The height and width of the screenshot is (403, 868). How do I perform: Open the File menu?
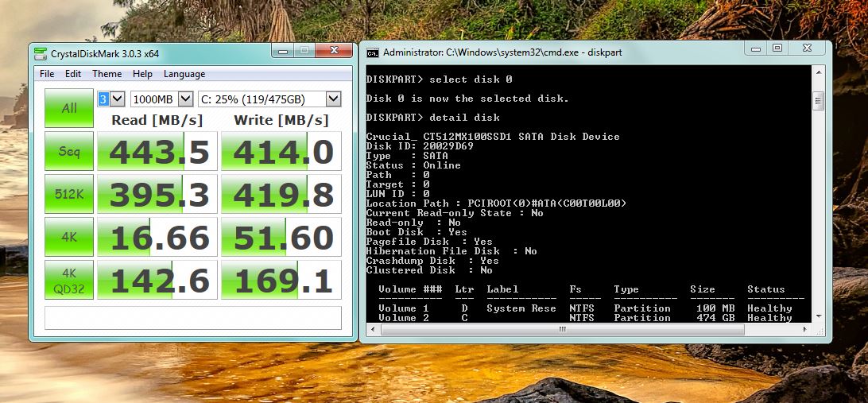(x=47, y=74)
